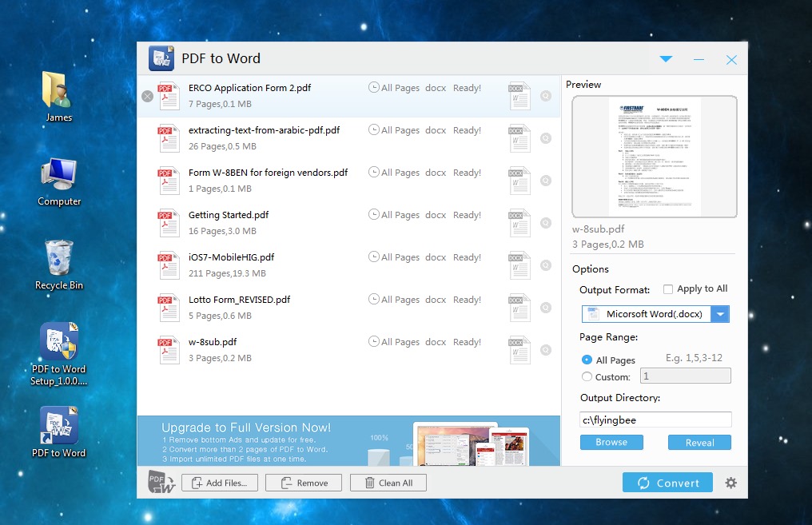
Task: Click the Output Directory path field
Action: [655, 420]
